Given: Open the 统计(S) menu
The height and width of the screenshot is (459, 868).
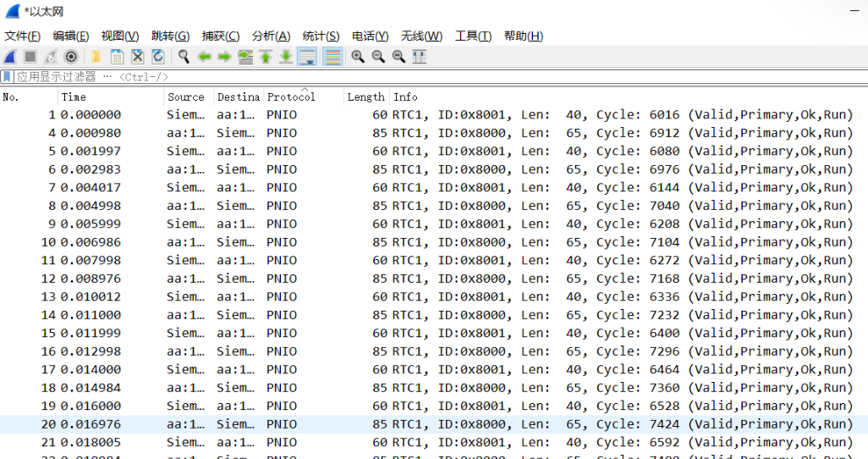Looking at the screenshot, I should point(321,36).
